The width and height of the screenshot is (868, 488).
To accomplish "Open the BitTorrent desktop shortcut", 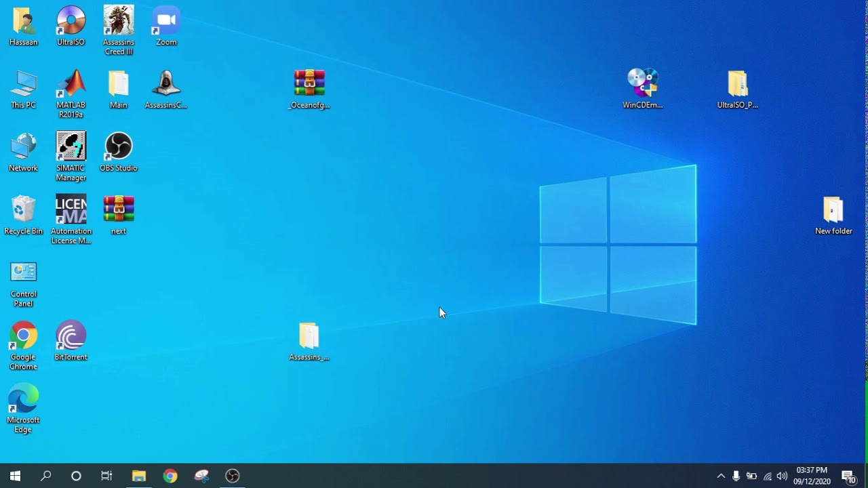I will (x=71, y=342).
